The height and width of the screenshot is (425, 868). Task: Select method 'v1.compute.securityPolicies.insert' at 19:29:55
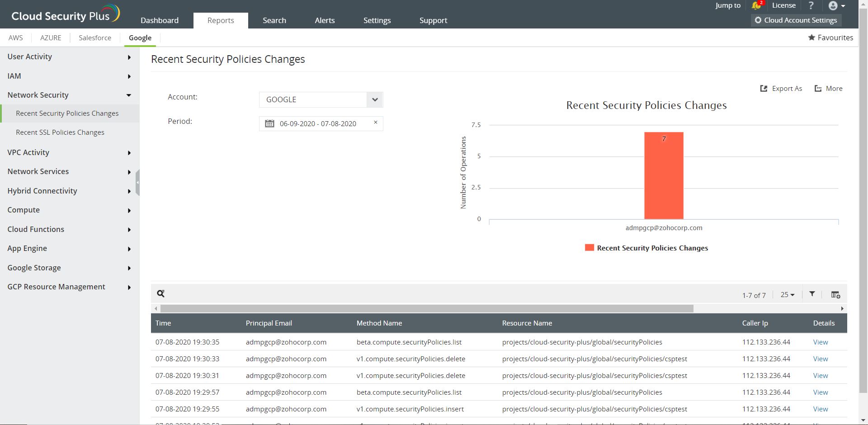click(410, 409)
